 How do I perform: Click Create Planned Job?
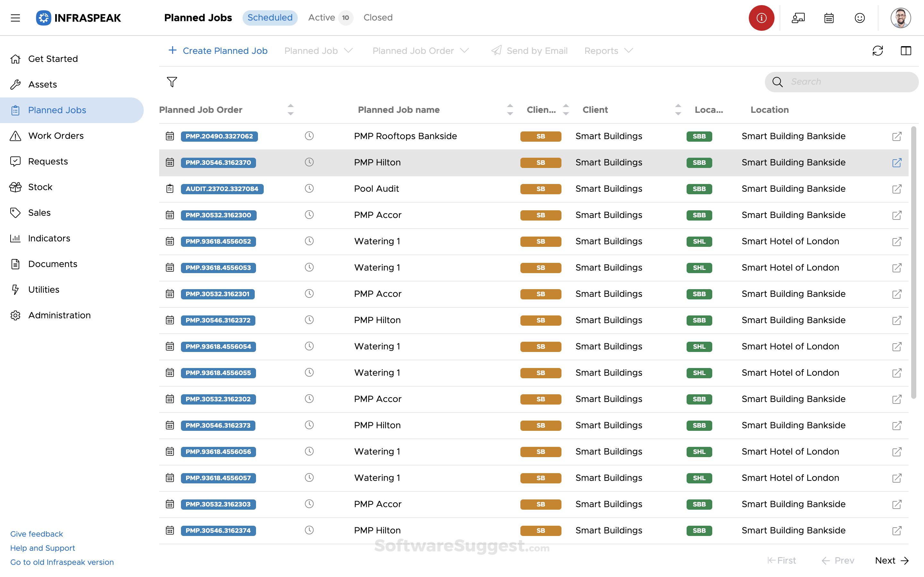pos(217,50)
